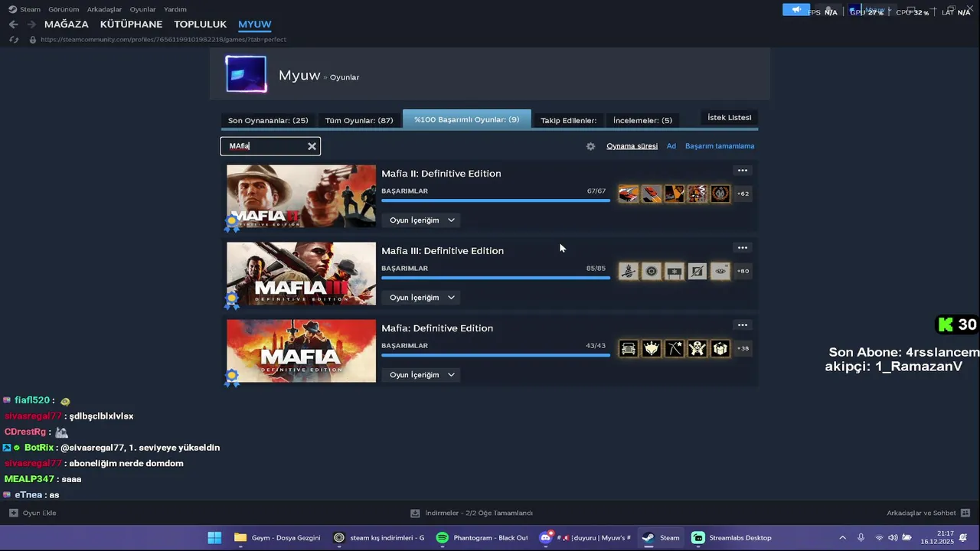Viewport: 980px width, 551px height.
Task: Open Mafia: Definitive Edition three-dots options menu
Action: [x=742, y=325]
